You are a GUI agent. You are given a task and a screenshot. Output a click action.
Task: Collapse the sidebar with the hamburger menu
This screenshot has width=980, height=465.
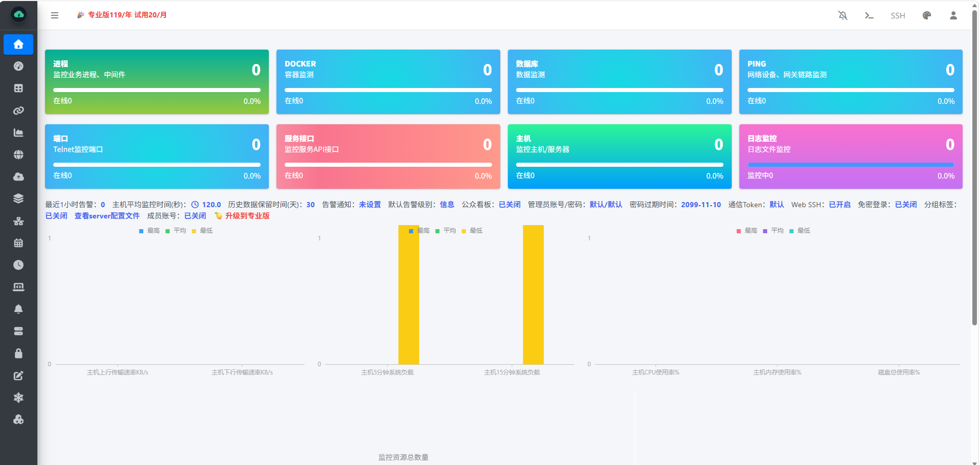click(x=55, y=15)
